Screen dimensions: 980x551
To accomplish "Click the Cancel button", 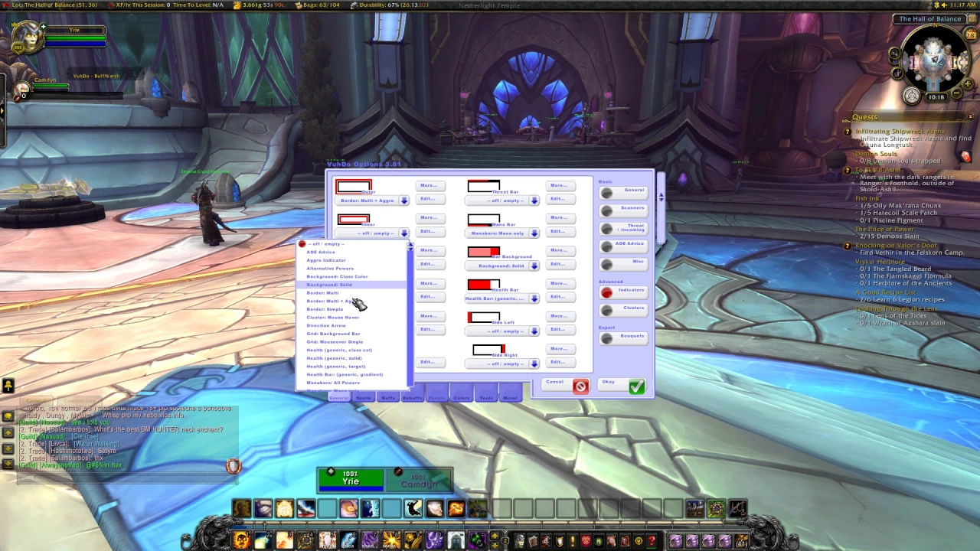I will [566, 386].
